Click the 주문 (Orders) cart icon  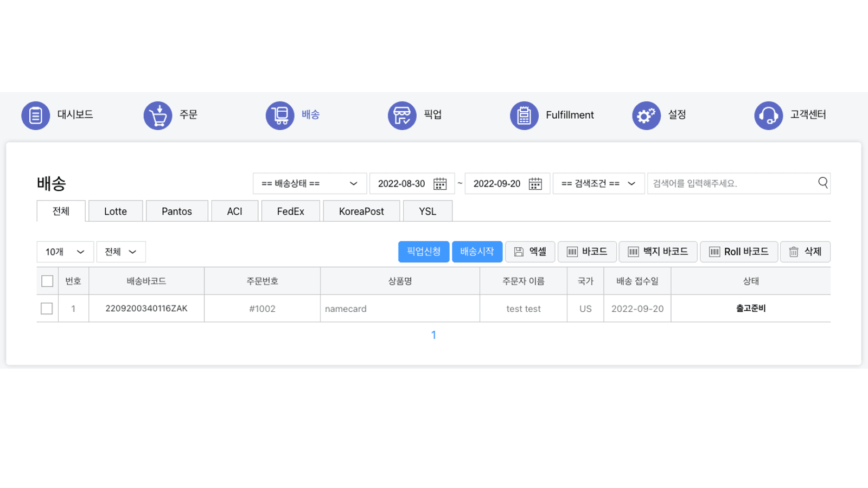[157, 115]
